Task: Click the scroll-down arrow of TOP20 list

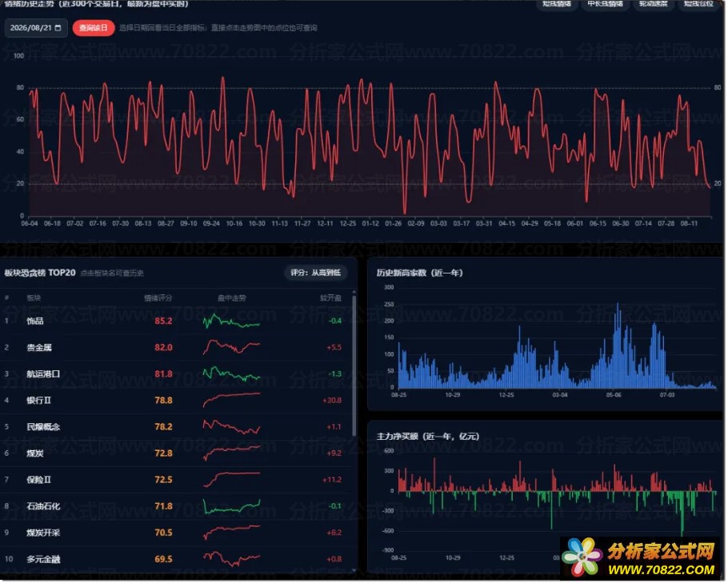Action: point(354,570)
